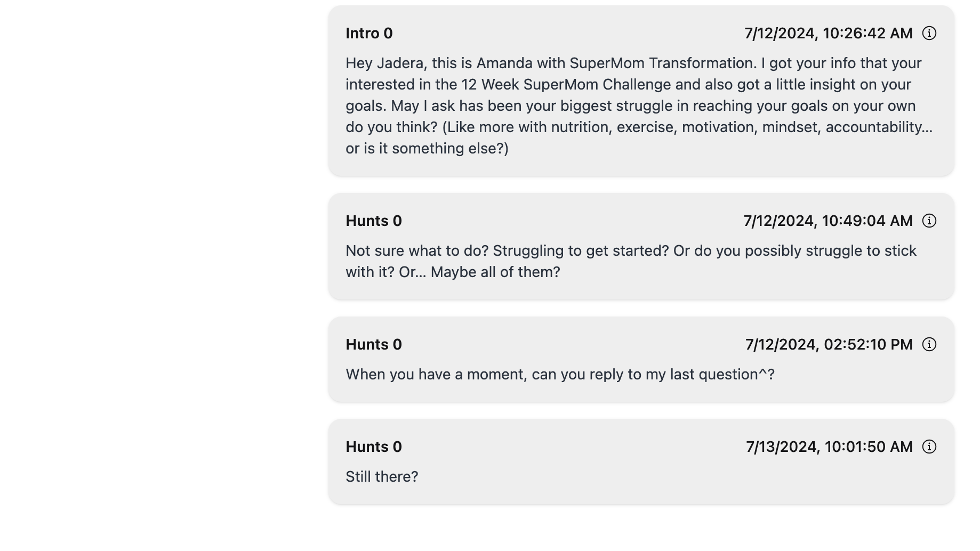Click "or is it something else?)" line
This screenshot has width=980, height=551.
427,149
